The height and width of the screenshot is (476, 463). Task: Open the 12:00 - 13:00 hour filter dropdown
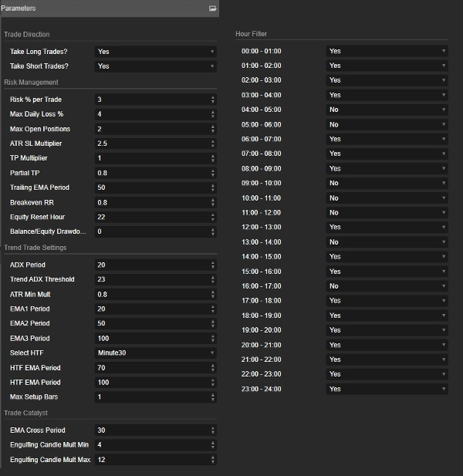[387, 227]
